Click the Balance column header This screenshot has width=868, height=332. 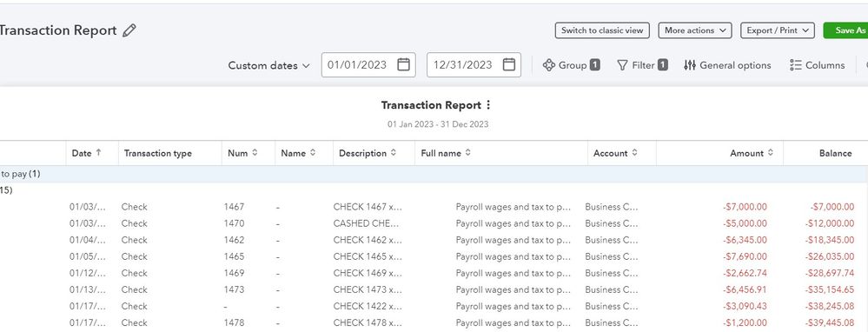[835, 153]
